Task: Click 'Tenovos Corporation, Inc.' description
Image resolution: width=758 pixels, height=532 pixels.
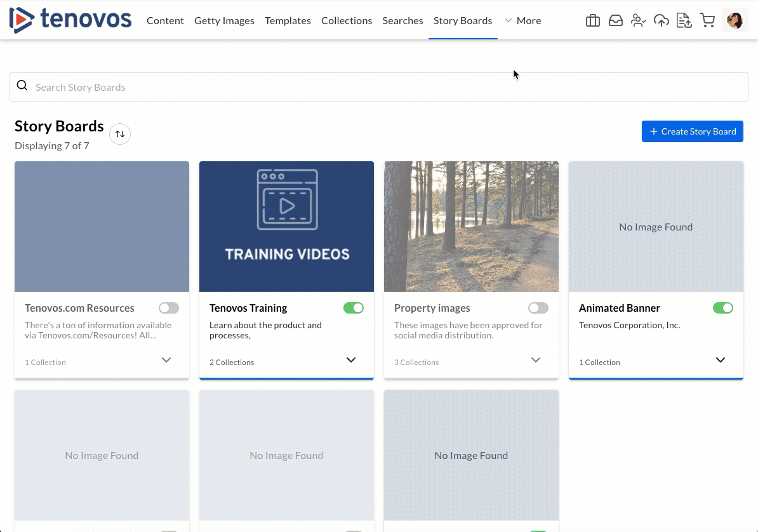Action: (629, 325)
